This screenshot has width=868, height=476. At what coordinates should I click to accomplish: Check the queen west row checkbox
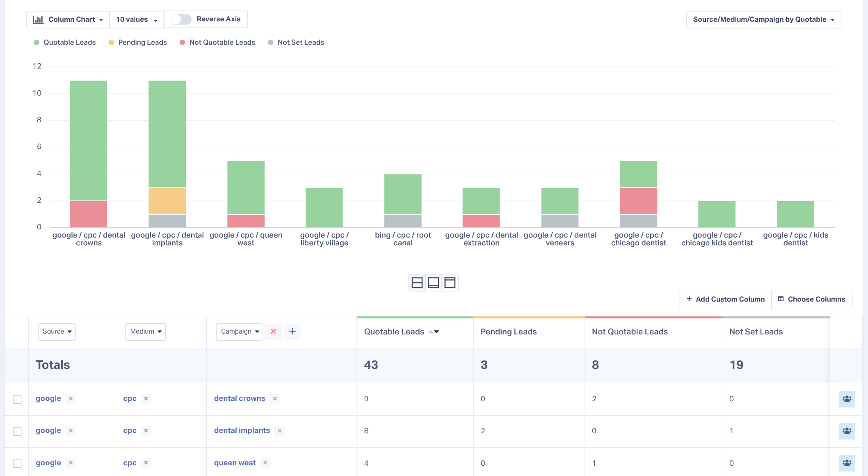17,463
